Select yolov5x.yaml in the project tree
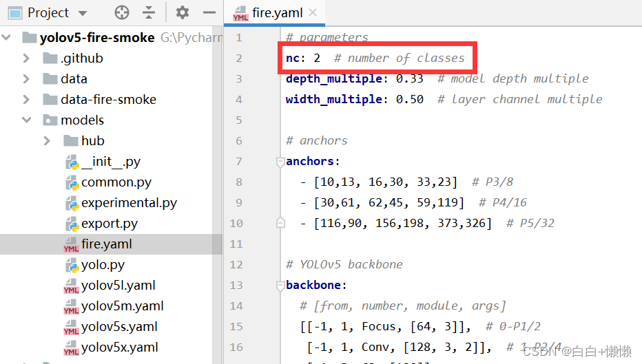This screenshot has height=364, width=642. (x=120, y=347)
